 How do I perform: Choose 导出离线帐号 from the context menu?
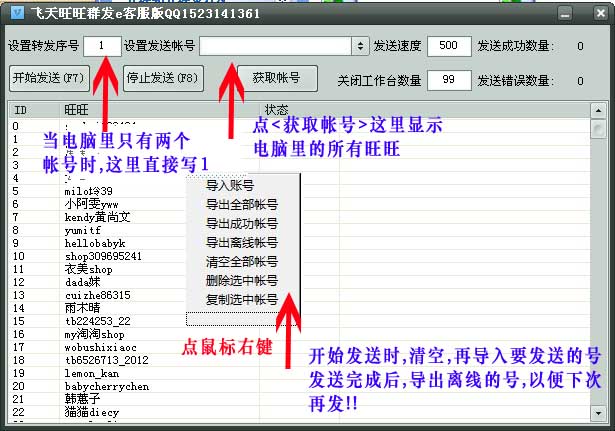coord(242,242)
